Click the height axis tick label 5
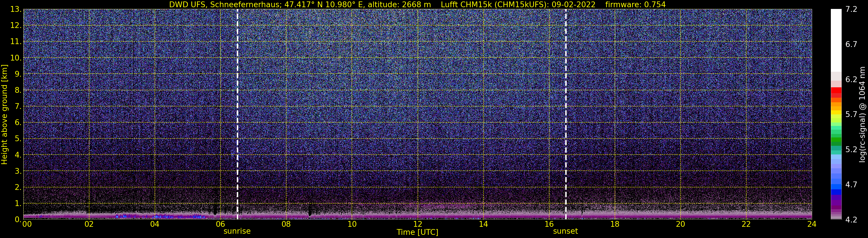Image resolution: width=868 pixels, height=238 pixels. pos(18,139)
